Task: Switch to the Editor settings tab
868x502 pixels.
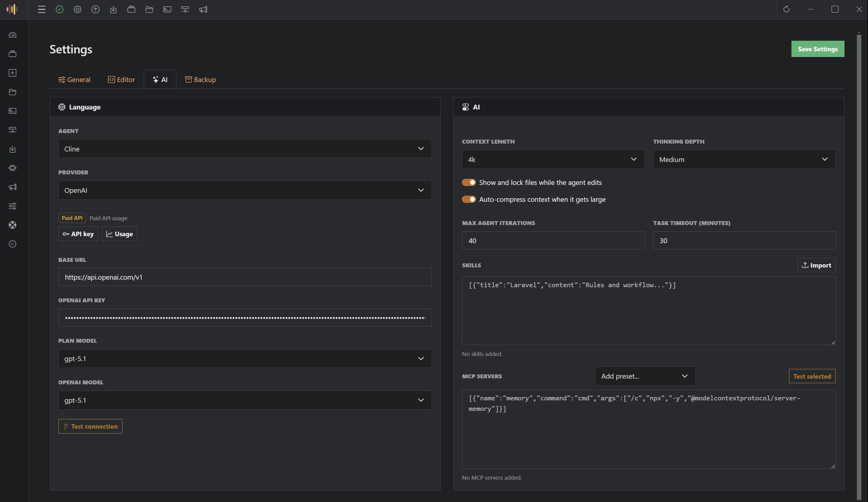Action: pyautogui.click(x=121, y=79)
